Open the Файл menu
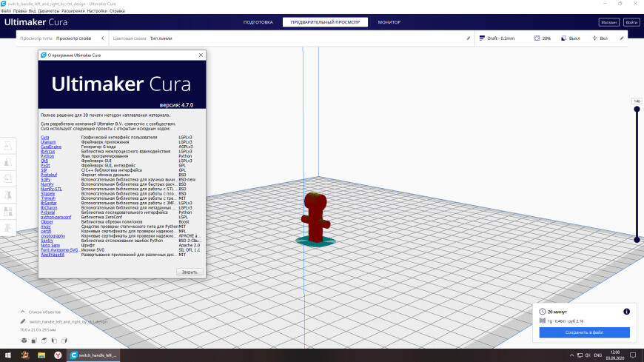Viewport: 644px width, 362px height. coord(6,11)
